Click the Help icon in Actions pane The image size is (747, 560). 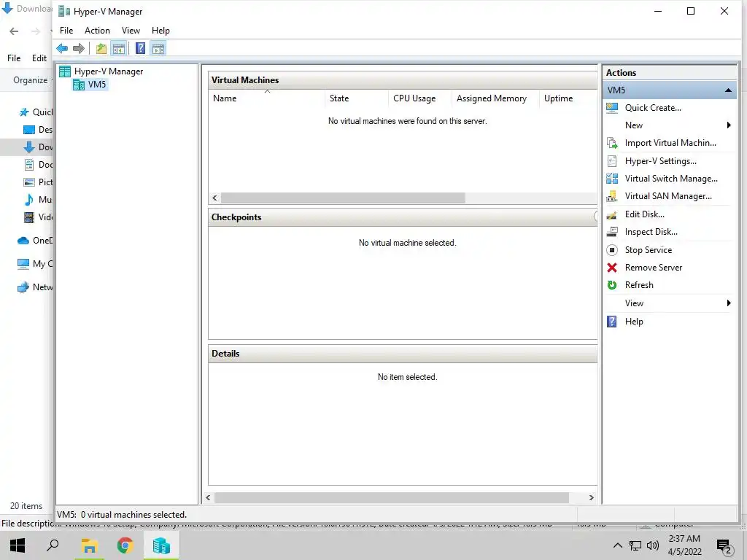612,322
